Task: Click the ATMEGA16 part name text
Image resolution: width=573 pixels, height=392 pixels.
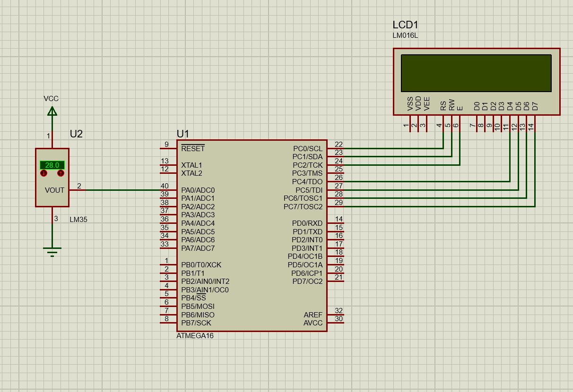Action: tap(195, 336)
